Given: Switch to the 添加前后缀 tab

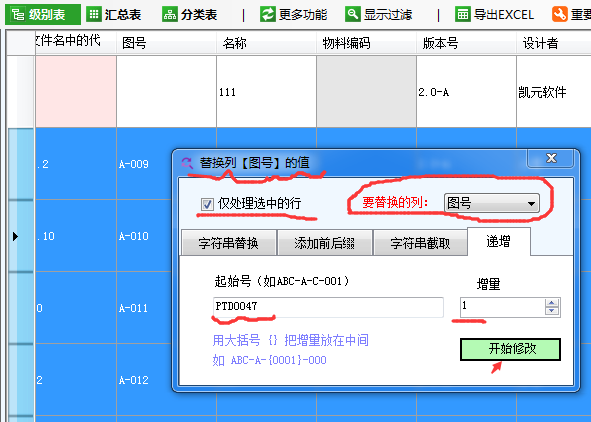Looking at the screenshot, I should pos(325,243).
